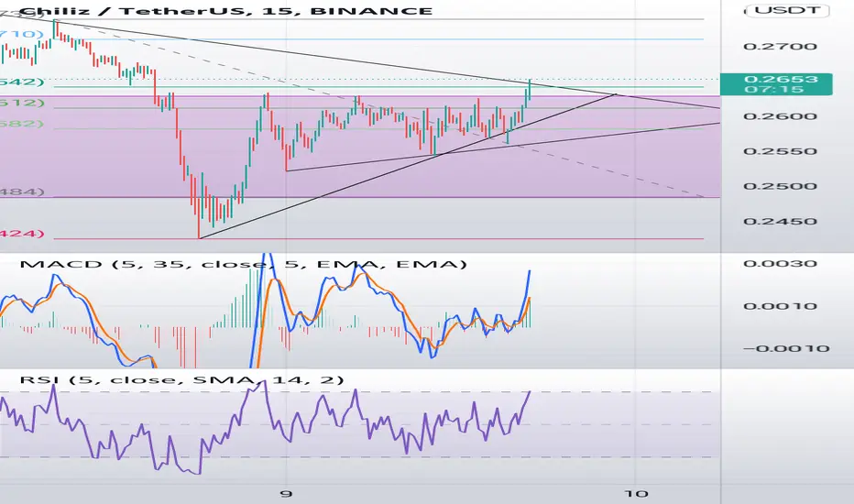Click the green 582) level label
Screen dimensions: 854x504
click(x=22, y=124)
